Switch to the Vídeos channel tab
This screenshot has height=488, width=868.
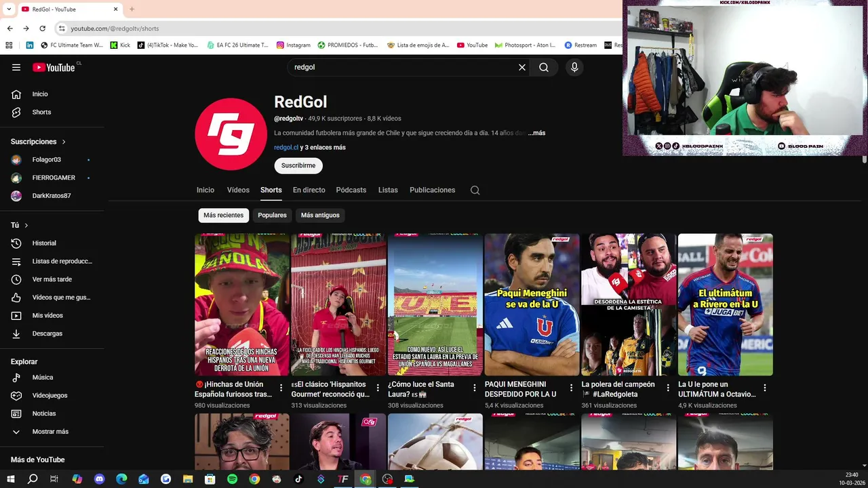pyautogui.click(x=238, y=190)
